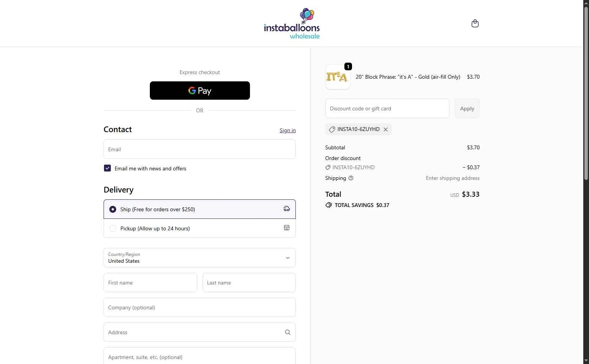Screen dimensions: 589x364
Task: Remove the INSTA10-6ZUYHD discount code
Action: [x=386, y=129]
